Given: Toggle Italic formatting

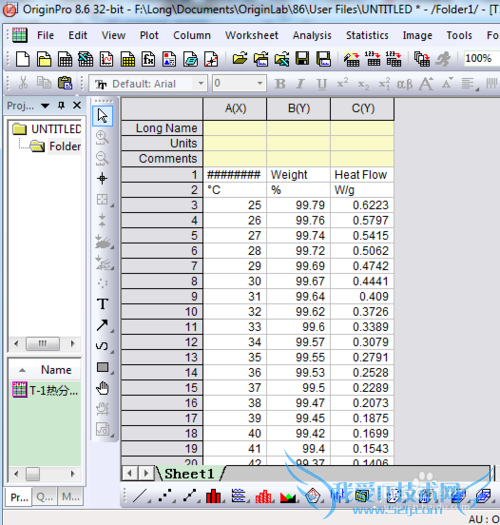Looking at the screenshot, I should 300,84.
